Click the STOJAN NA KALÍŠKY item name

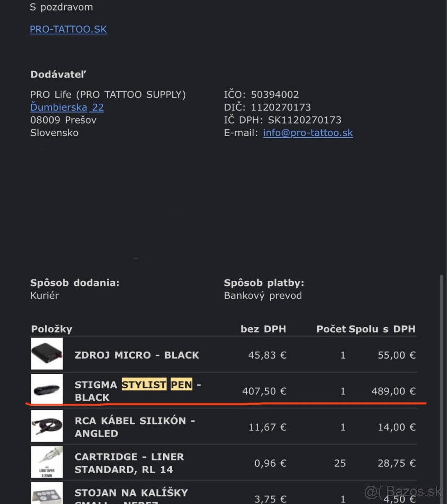point(131,493)
